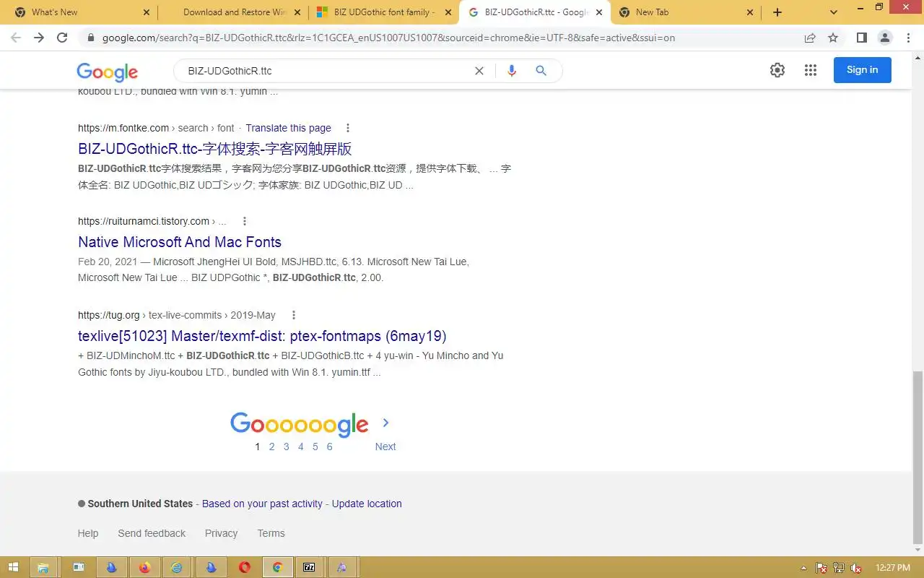Click into the Google search input field
The width and height of the screenshot is (924, 578).
point(325,71)
